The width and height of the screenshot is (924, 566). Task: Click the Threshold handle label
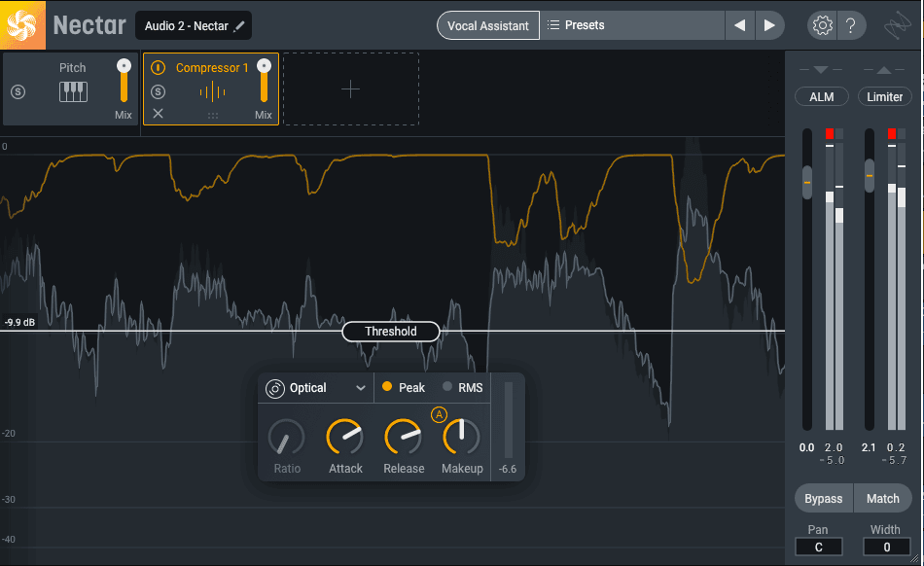coord(391,331)
